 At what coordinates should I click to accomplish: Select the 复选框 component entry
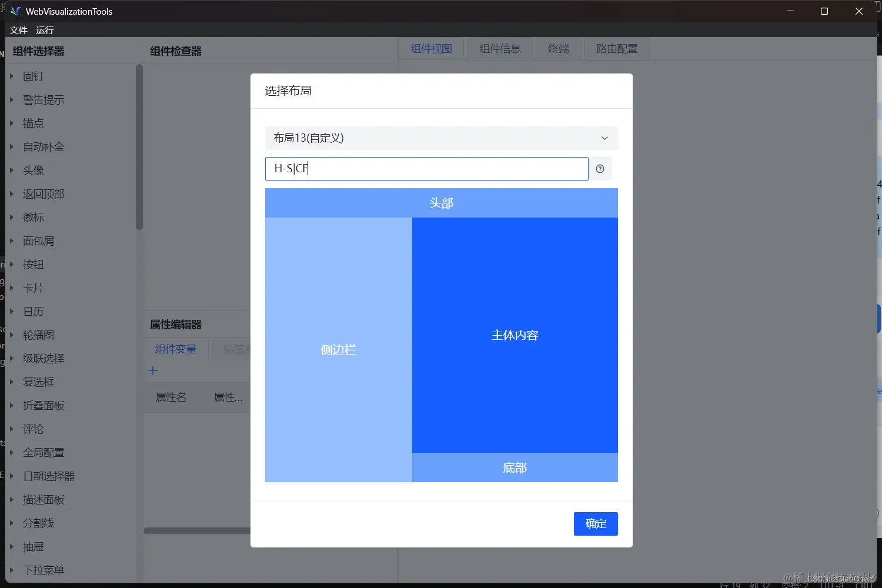[x=39, y=382]
